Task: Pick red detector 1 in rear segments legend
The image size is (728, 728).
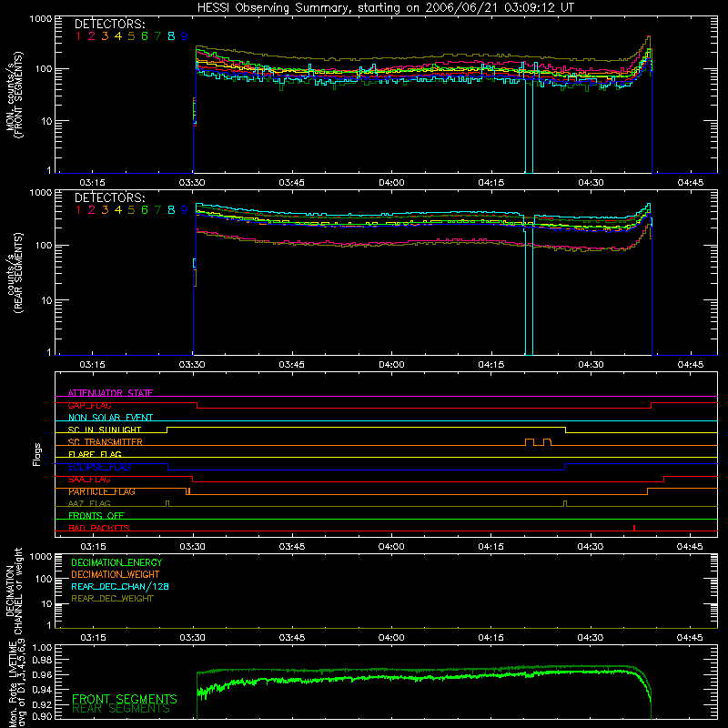Action: (78, 210)
